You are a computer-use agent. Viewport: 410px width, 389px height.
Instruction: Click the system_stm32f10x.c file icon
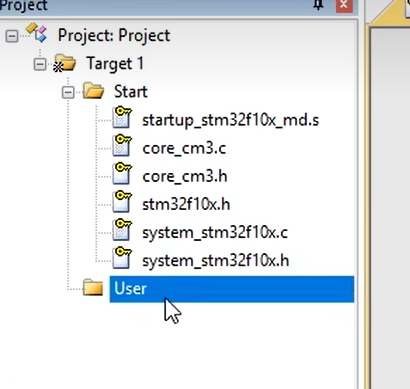pyautogui.click(x=122, y=230)
